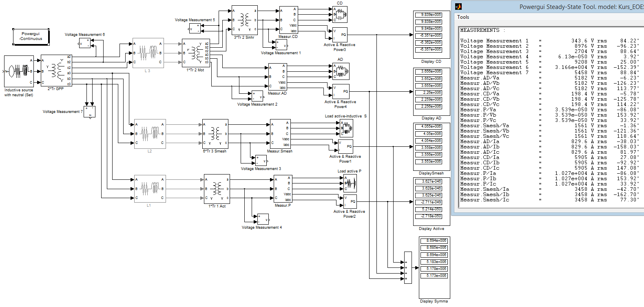
Task: Select the 6*Tr 3 Smesh transformer block
Action: (x=215, y=134)
